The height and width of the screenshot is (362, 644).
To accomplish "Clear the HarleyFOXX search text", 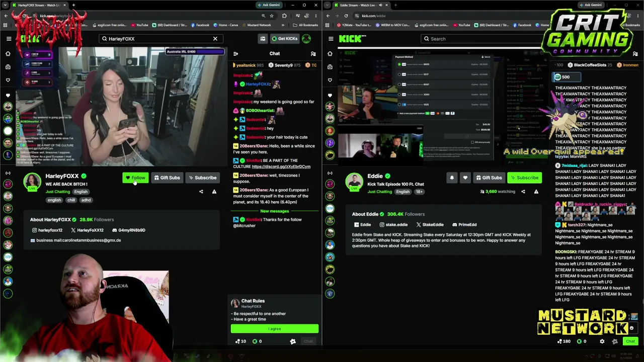I will (215, 39).
